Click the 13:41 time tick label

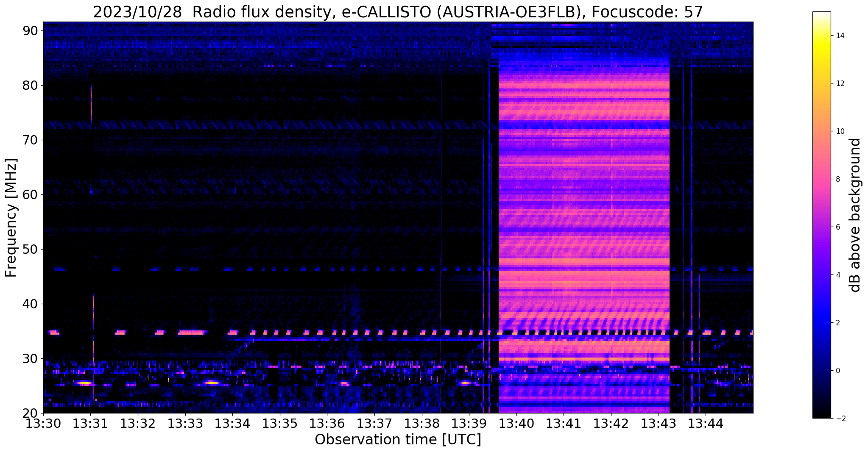click(x=564, y=423)
